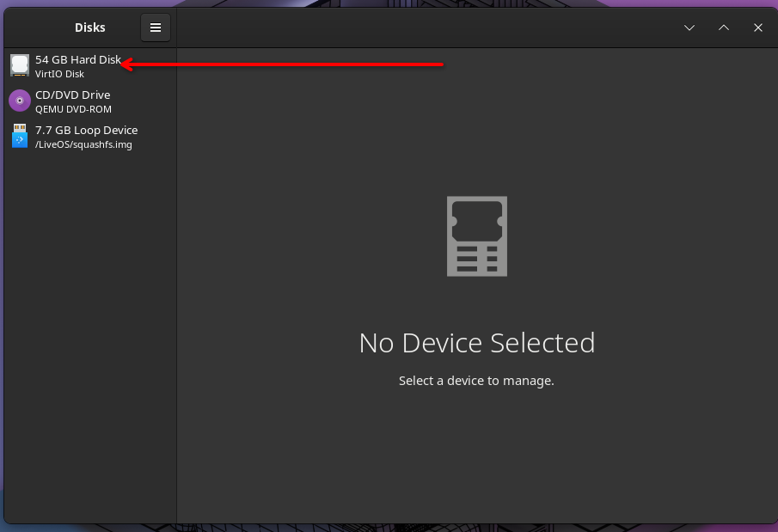
Task: Minimize the Disks window
Action: tap(689, 28)
